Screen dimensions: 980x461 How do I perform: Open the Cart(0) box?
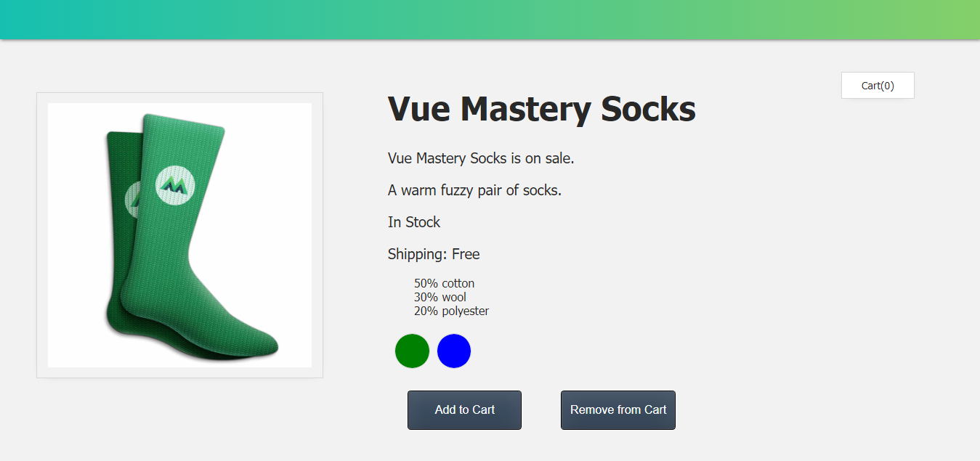tap(878, 86)
